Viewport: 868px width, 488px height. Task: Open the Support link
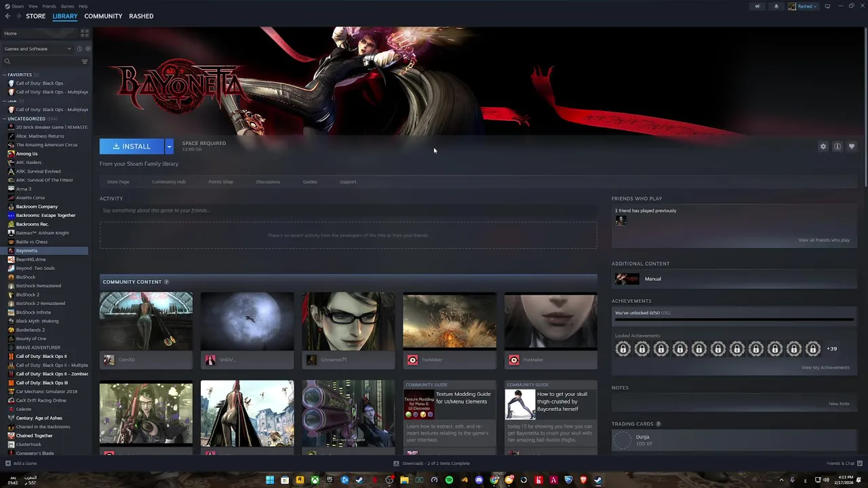[x=348, y=182]
